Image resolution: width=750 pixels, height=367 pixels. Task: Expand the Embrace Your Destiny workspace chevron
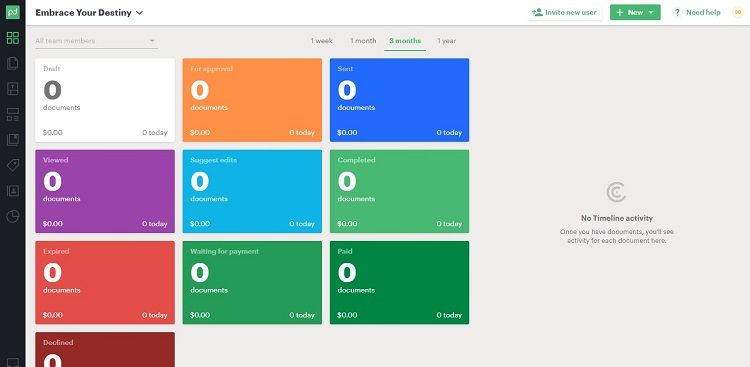140,13
